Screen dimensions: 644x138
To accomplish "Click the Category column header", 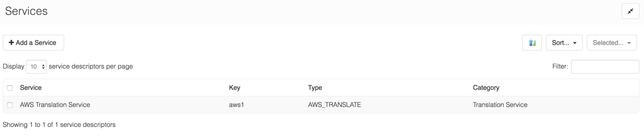I will (x=486, y=88).
